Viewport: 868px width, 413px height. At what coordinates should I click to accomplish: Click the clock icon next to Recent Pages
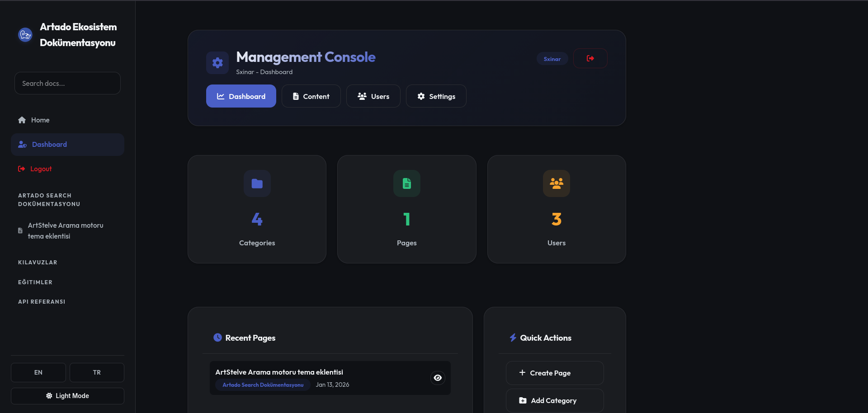coord(217,338)
